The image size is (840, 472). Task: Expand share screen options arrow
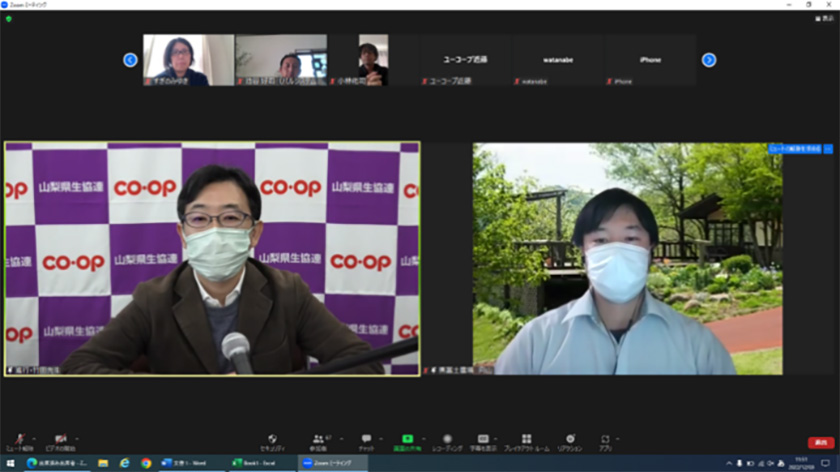tap(424, 439)
